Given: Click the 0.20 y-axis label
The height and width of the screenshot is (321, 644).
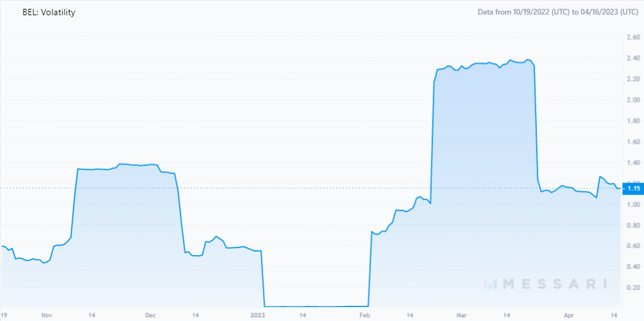Looking at the screenshot, I should (x=633, y=287).
